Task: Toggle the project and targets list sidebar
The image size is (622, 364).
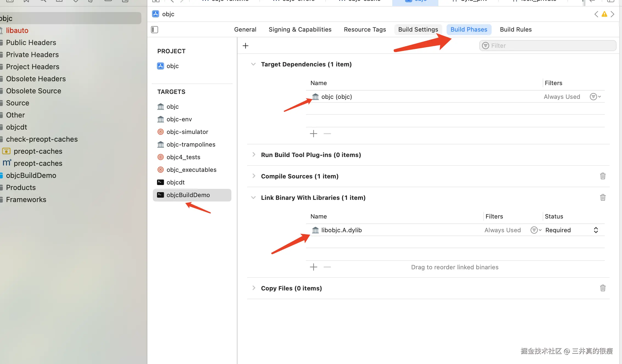Action: tap(155, 30)
